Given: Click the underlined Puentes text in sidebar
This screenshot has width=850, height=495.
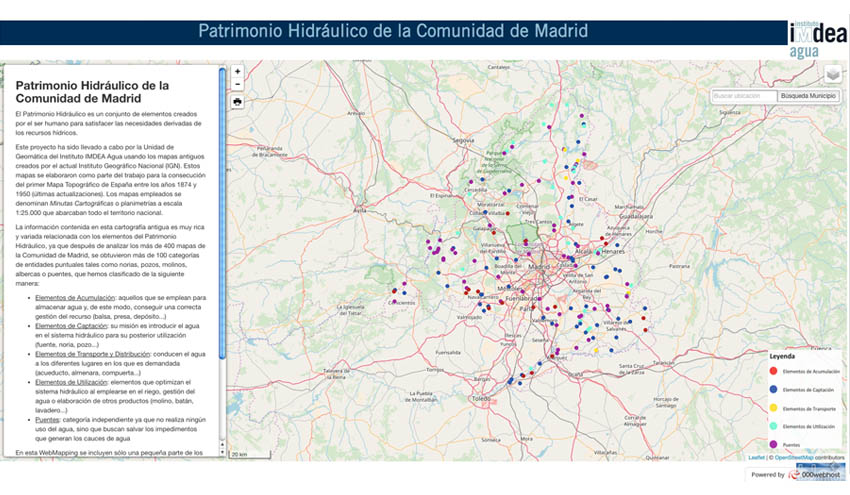Looking at the screenshot, I should pyautogui.click(x=48, y=420).
